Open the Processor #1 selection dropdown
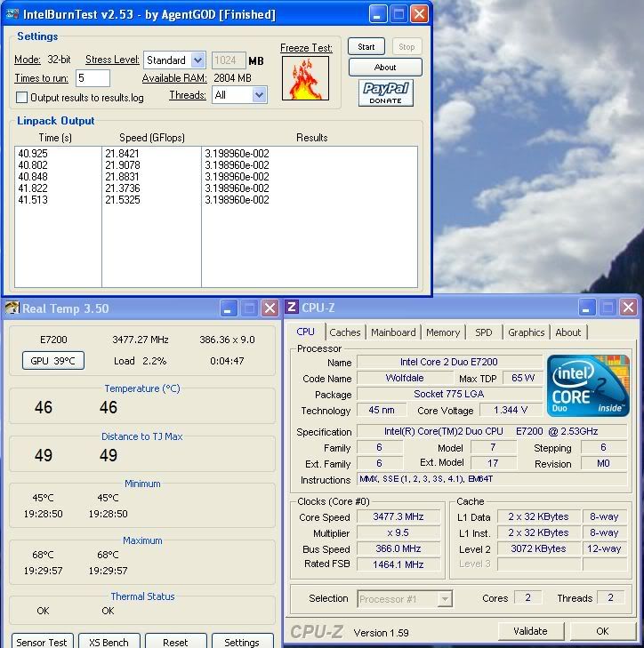This screenshot has width=644, height=648. pos(445,598)
